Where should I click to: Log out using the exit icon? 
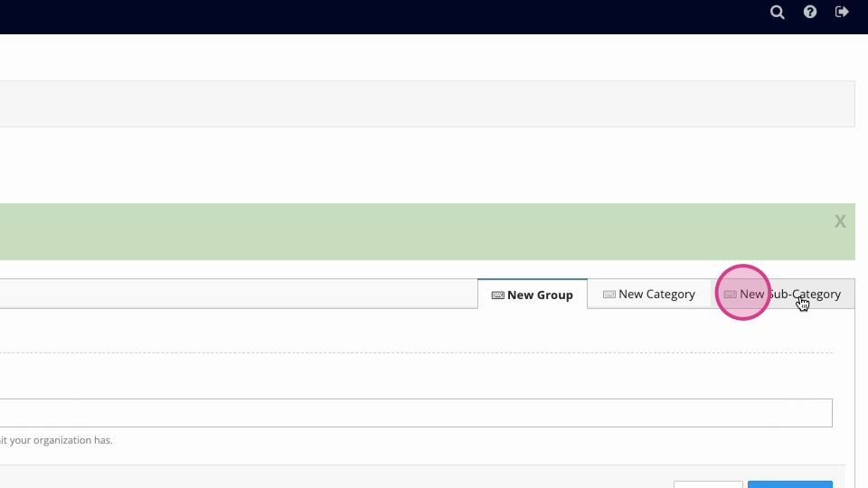[x=842, y=12]
